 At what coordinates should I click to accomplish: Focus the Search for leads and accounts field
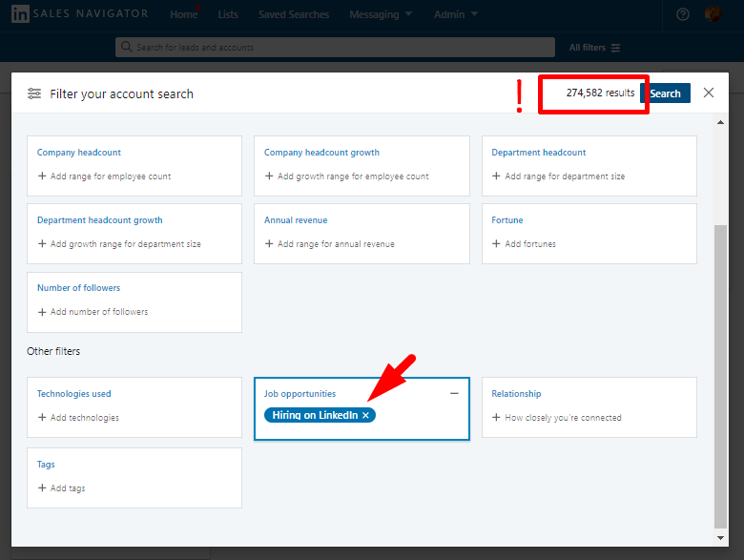335,47
